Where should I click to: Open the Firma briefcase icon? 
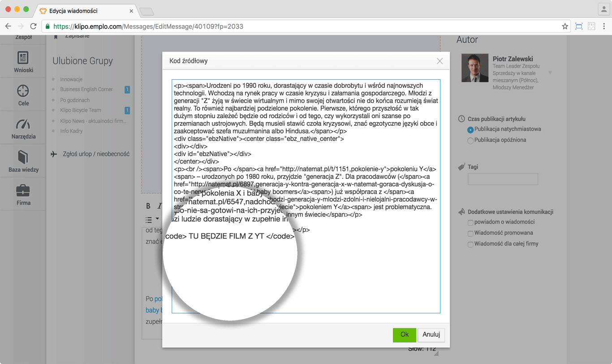pyautogui.click(x=23, y=191)
